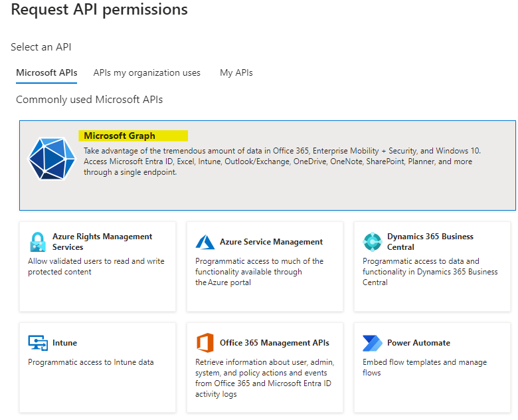Screen dimensions: 518x420
Task: Click the Azure Service Management logo icon
Action: [205, 242]
